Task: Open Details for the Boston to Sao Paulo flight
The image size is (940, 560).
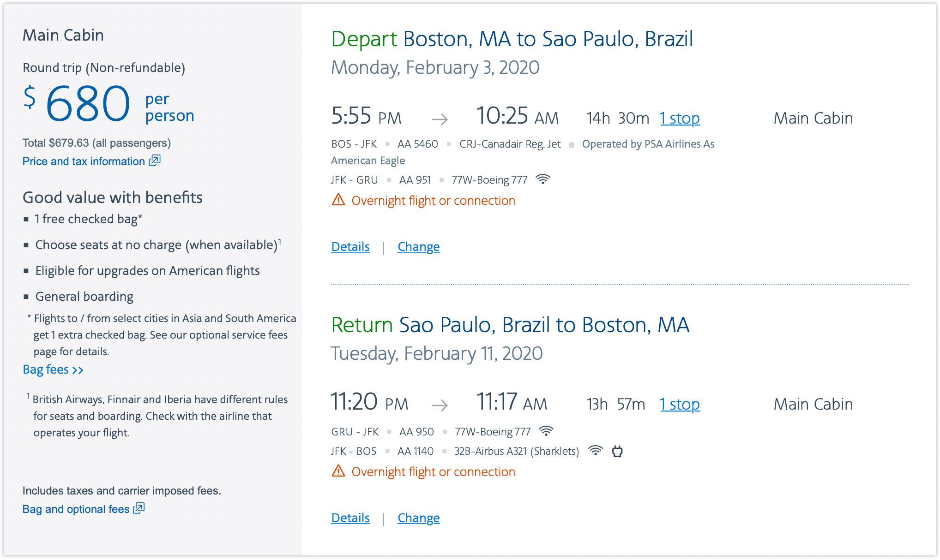Action: coord(350,247)
